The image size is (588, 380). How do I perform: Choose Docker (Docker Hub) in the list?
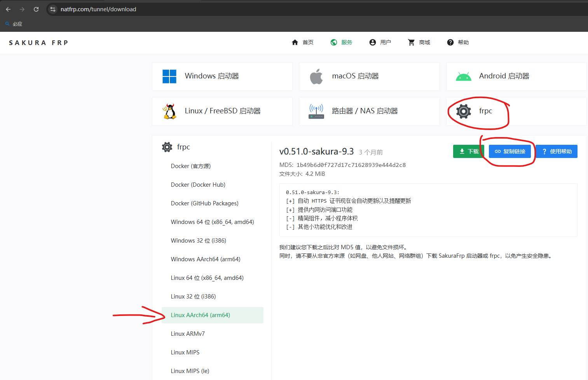tap(213, 185)
